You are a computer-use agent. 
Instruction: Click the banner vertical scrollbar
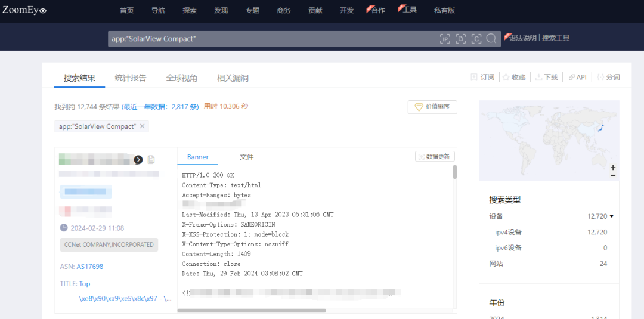pos(454,172)
